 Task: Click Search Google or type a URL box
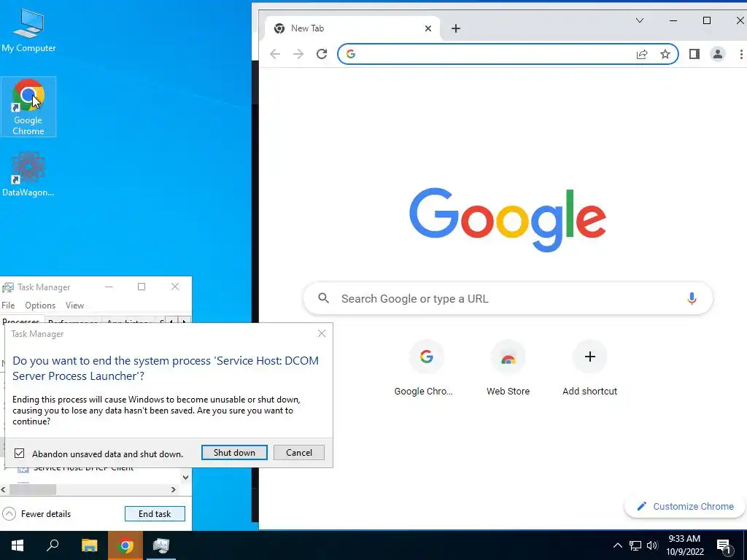tap(508, 298)
